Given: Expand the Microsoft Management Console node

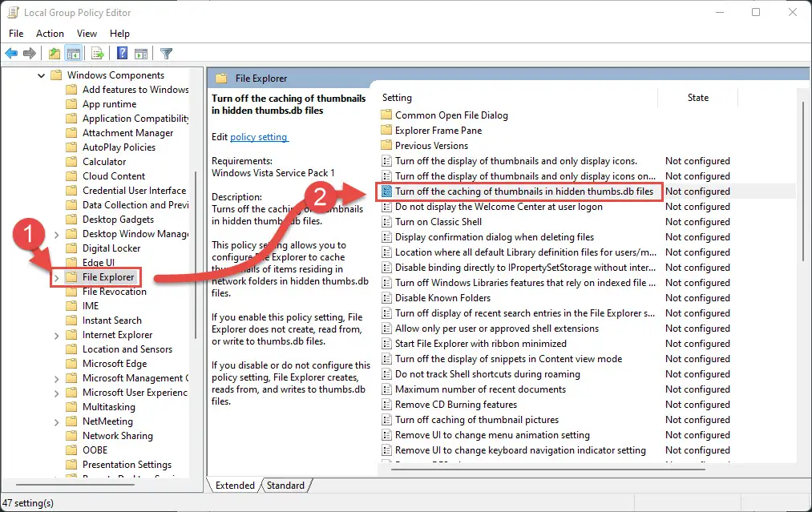Looking at the screenshot, I should point(56,379).
